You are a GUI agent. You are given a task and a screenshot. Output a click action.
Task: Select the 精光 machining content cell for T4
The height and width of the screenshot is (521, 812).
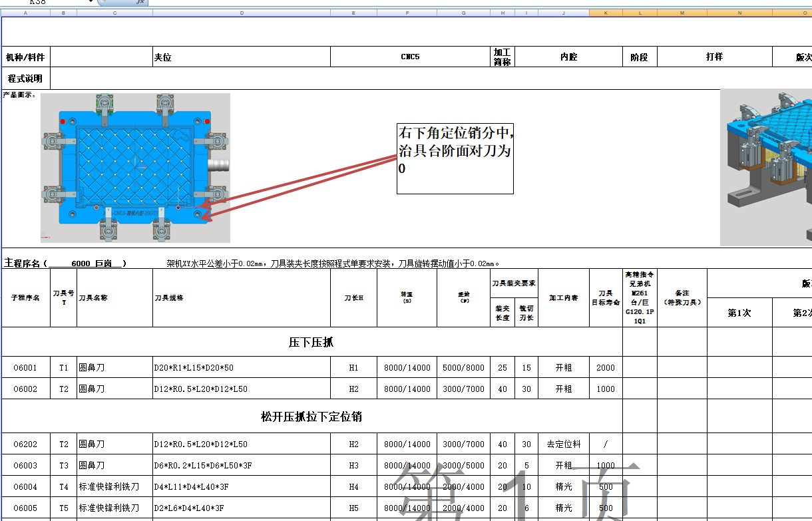[x=564, y=486]
